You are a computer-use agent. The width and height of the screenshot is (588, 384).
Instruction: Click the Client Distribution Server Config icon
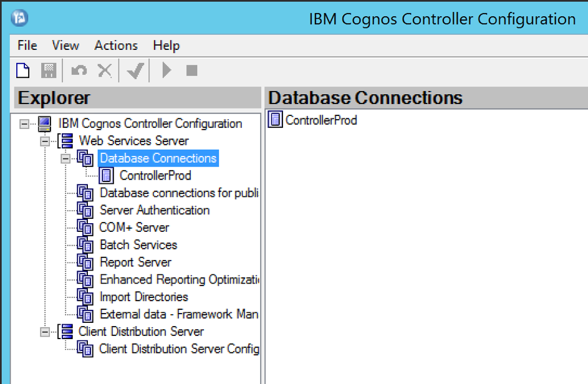pyautogui.click(x=85, y=349)
